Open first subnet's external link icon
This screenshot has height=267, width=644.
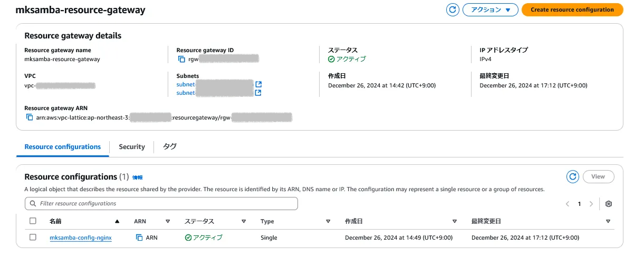click(258, 84)
